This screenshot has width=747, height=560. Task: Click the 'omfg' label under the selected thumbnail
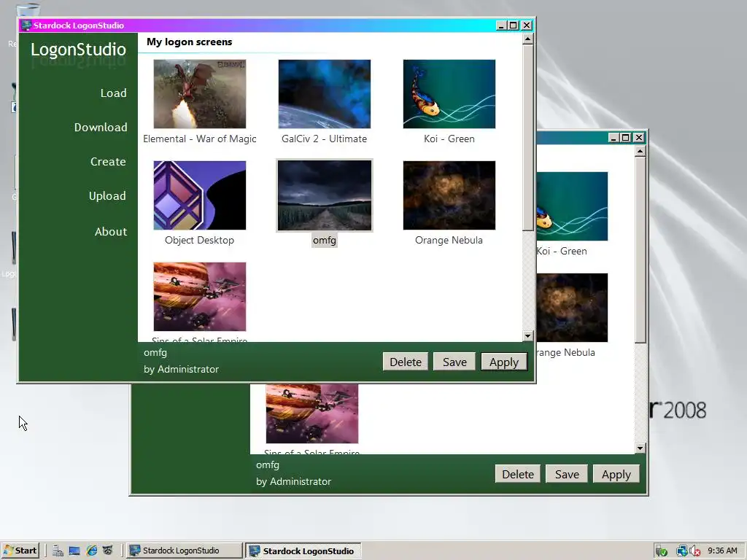pyautogui.click(x=325, y=241)
